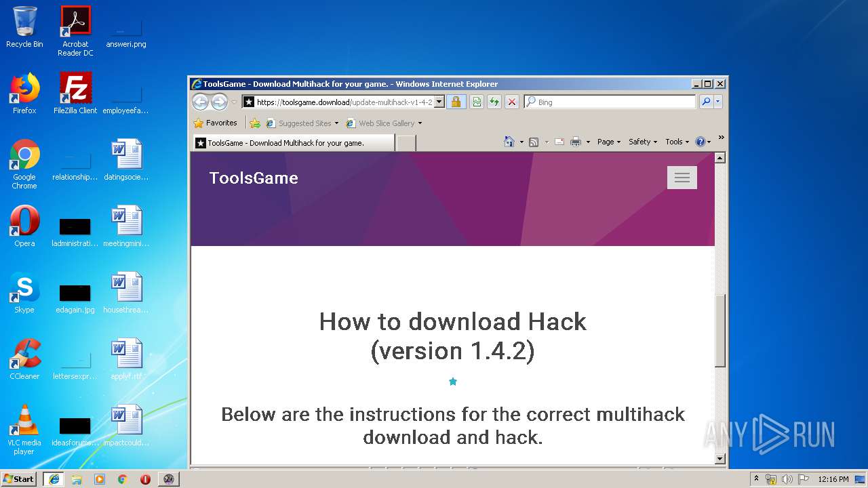Expand command bar overflow chevron
The height and width of the screenshot is (488, 868).
pos(721,138)
